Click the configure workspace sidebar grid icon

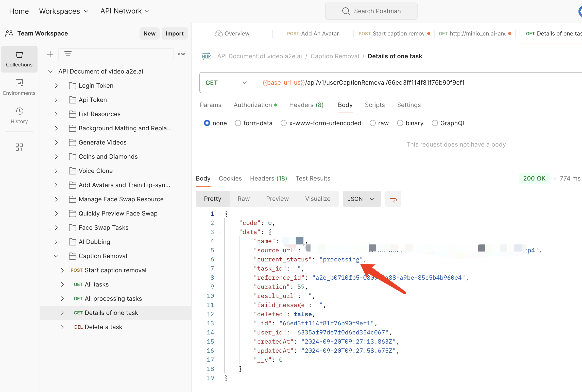tap(19, 147)
